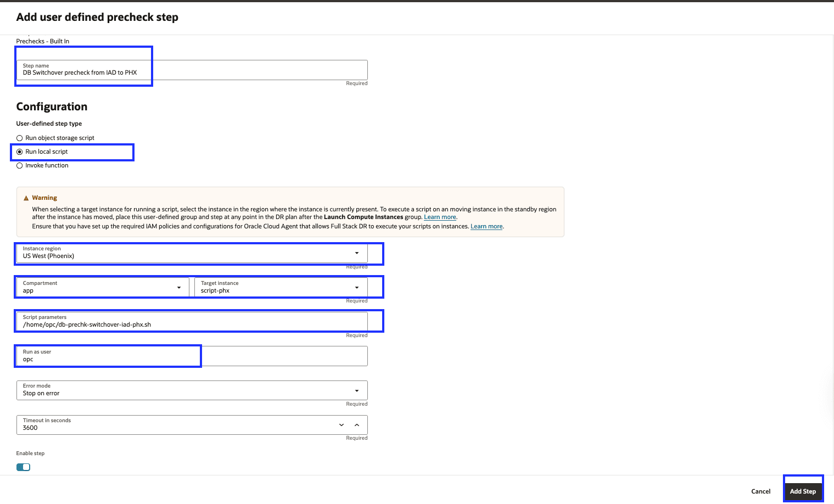Disable the Enable step switch
Image resolution: width=834 pixels, height=504 pixels.
click(23, 467)
